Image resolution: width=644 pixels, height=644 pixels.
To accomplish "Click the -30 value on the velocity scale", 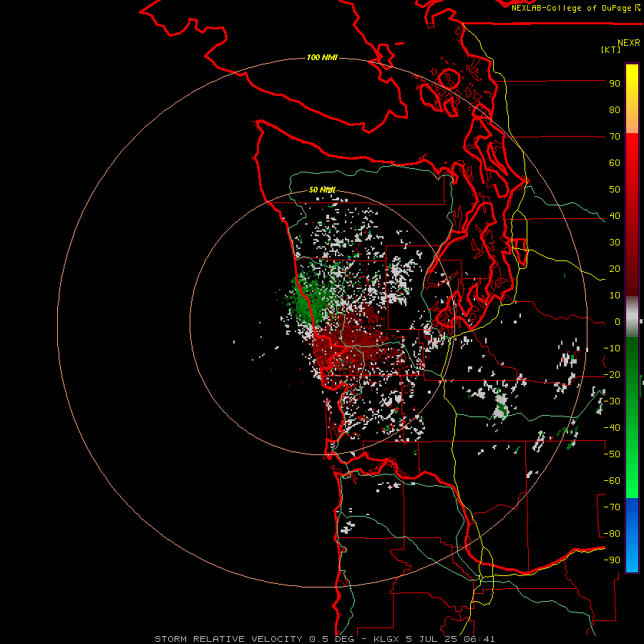I will (x=612, y=401).
